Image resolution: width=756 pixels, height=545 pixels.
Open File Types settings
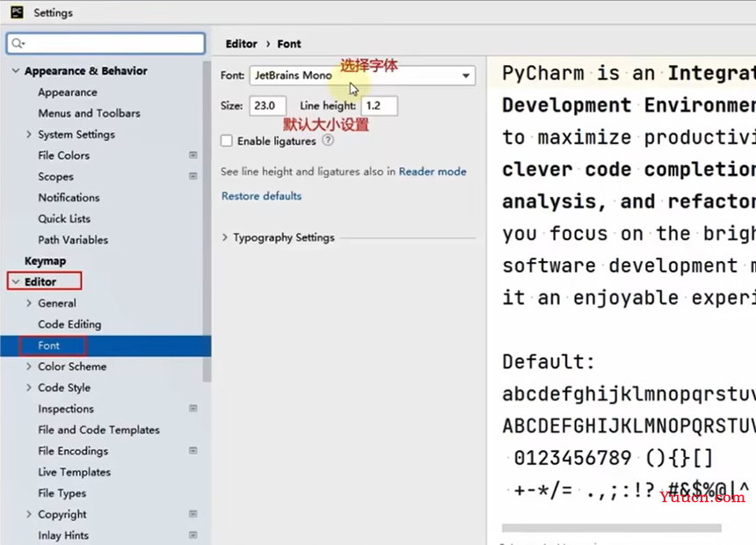(62, 493)
